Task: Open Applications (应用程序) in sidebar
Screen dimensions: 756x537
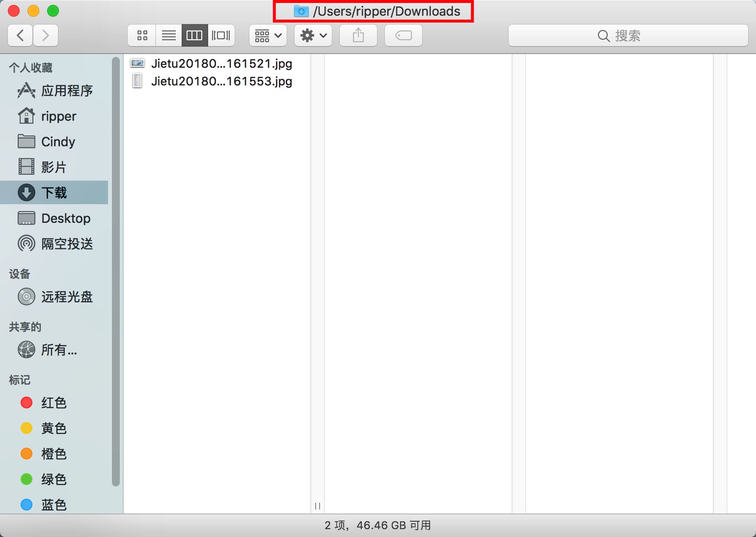Action: tap(66, 91)
